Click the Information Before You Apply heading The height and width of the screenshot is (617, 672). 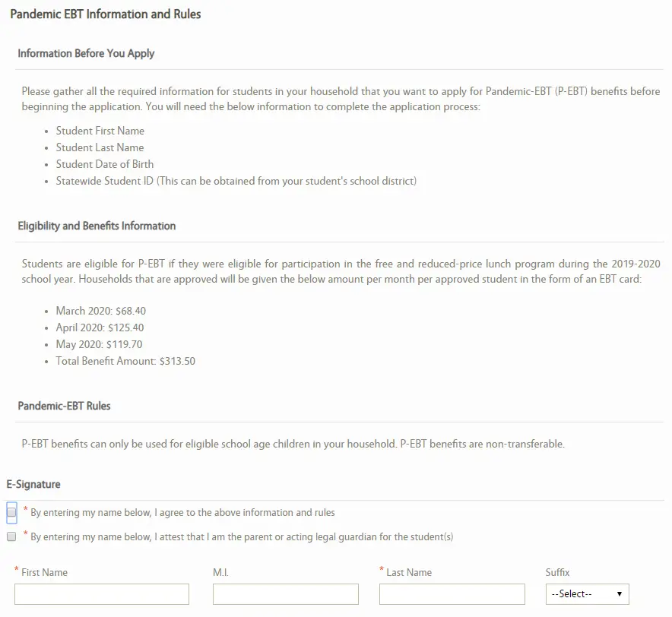click(86, 53)
